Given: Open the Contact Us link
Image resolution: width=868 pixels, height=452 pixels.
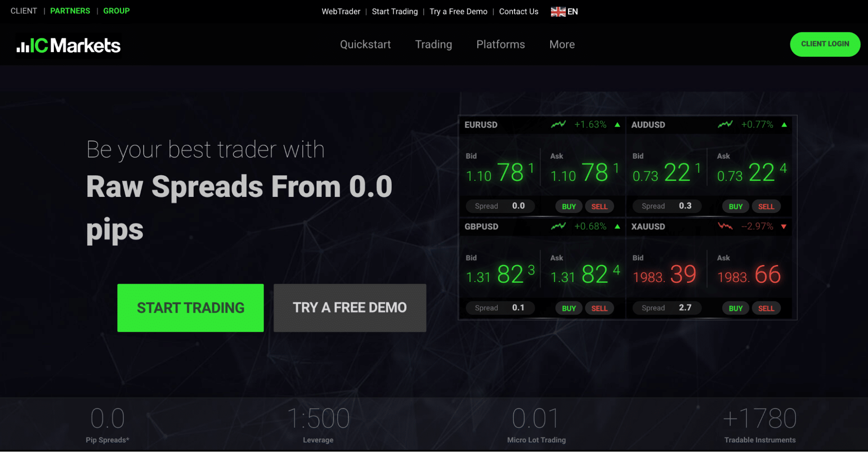Looking at the screenshot, I should point(518,12).
